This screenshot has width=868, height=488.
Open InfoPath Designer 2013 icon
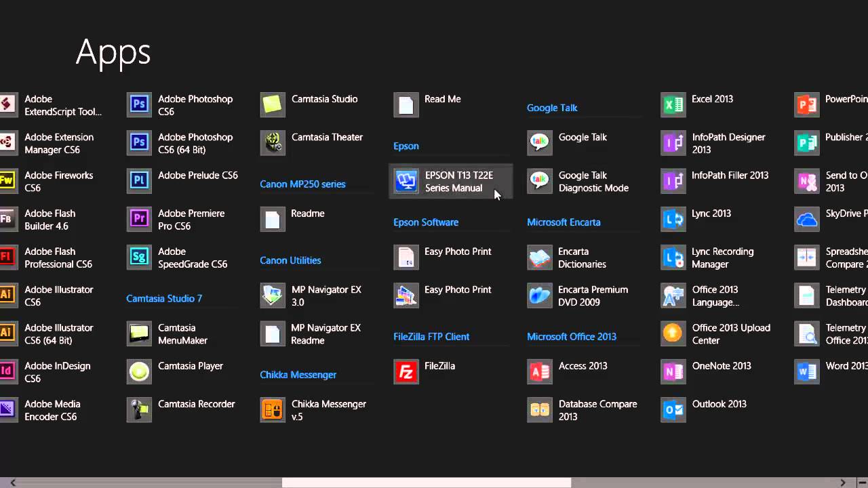pos(673,143)
